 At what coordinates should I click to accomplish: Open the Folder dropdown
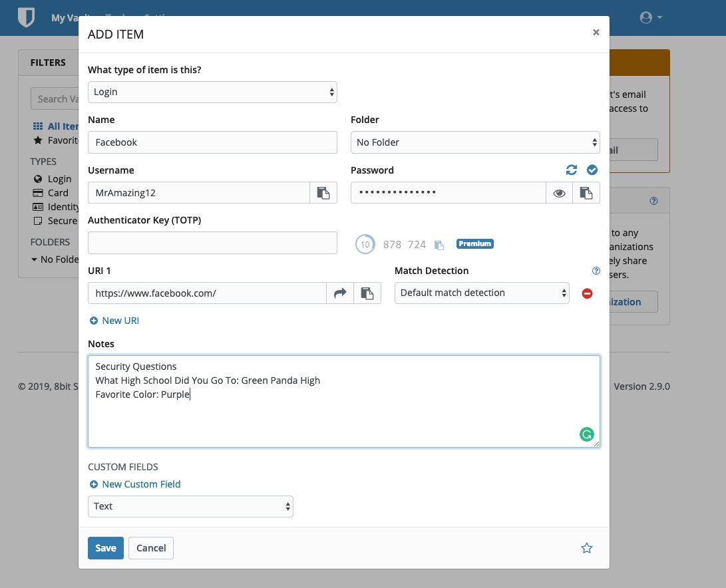pos(475,142)
